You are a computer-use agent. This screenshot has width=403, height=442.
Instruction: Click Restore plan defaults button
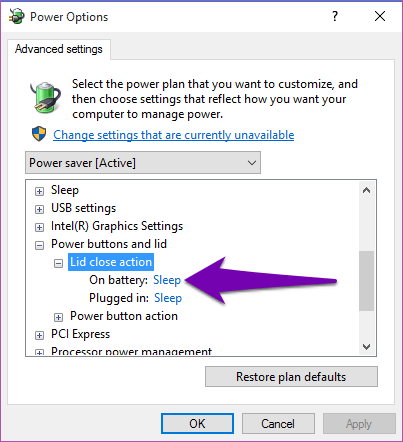click(x=291, y=377)
